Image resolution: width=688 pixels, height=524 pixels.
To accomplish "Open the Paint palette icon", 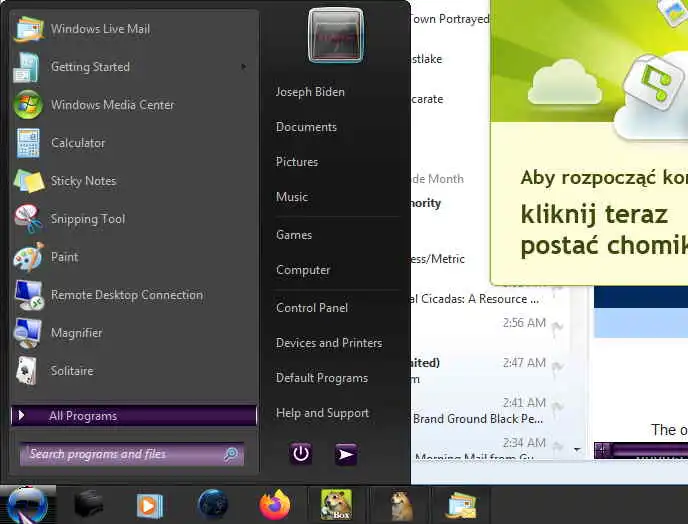I will 29,257.
